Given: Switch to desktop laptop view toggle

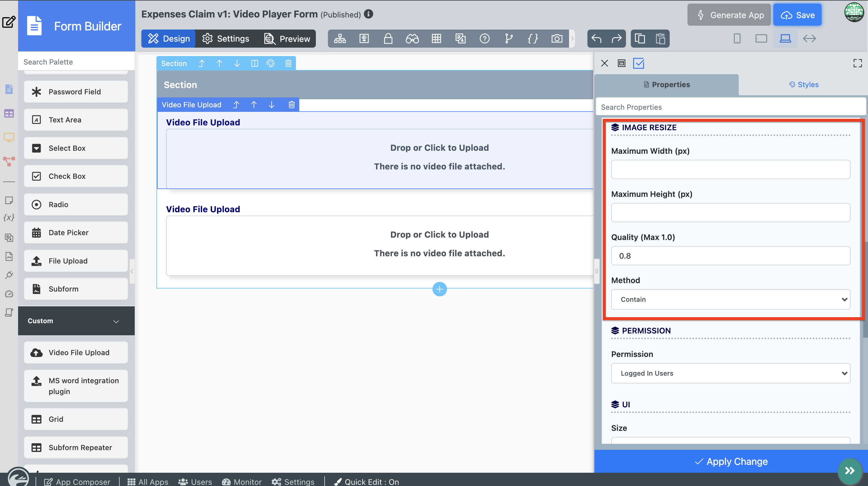Looking at the screenshot, I should [x=785, y=38].
